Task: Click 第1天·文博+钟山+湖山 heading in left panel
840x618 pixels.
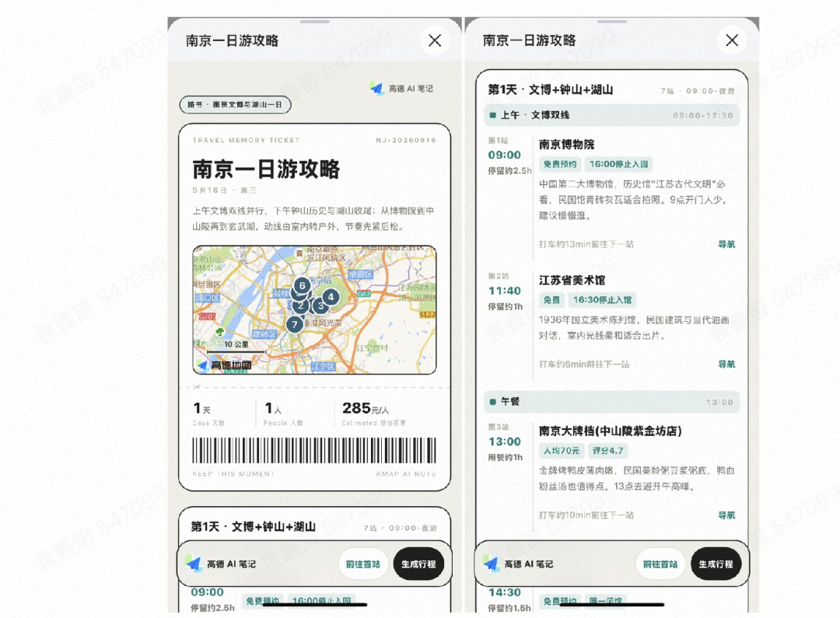Action: 253,526
